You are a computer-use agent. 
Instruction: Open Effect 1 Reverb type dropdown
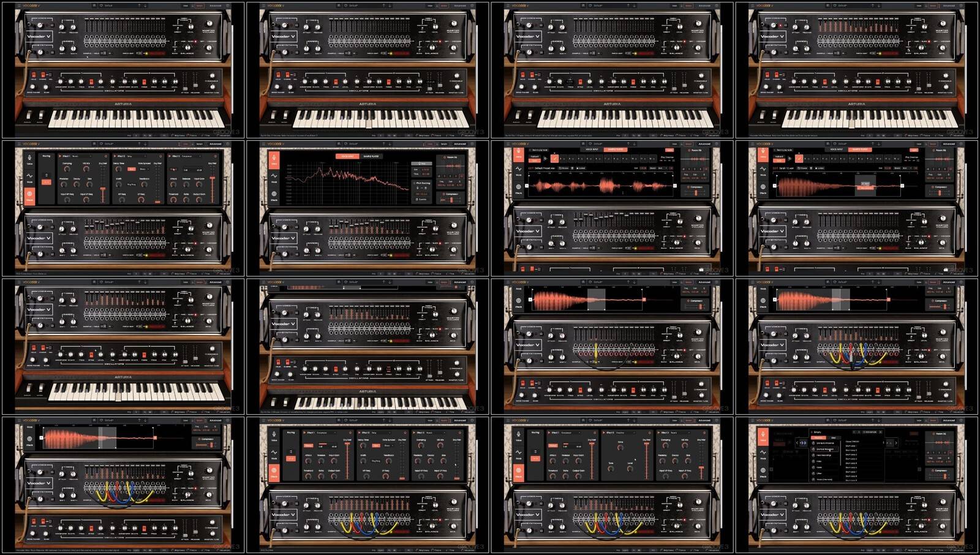[83, 156]
